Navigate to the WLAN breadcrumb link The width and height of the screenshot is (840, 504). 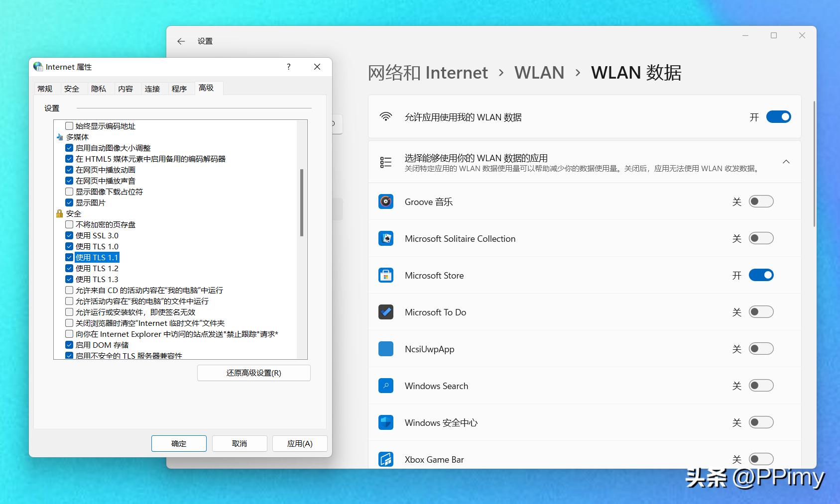pyautogui.click(x=539, y=73)
